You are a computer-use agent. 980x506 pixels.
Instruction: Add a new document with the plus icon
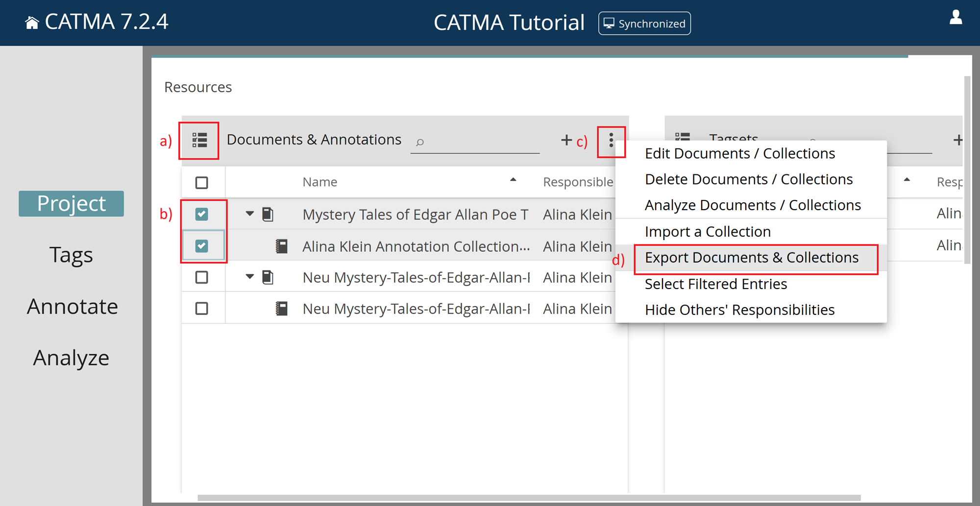tap(566, 140)
